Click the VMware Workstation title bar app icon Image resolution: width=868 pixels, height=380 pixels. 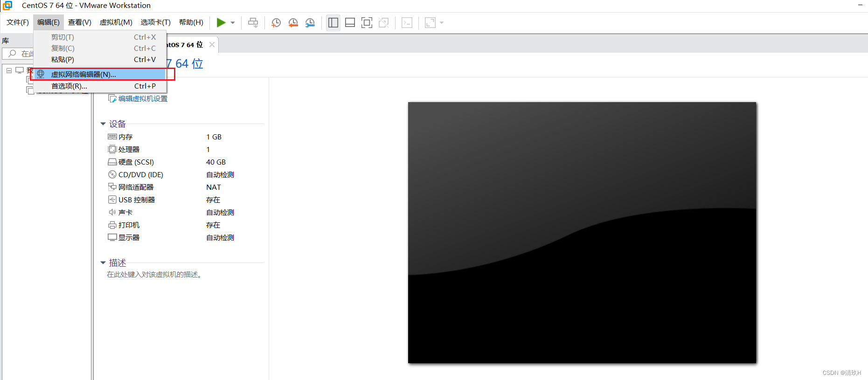(8, 5)
